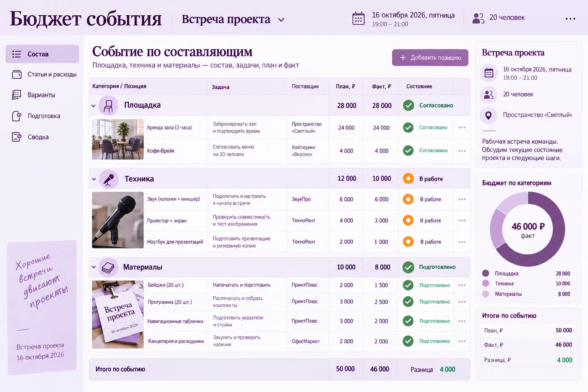Click the Добавить позицию button
This screenshot has height=392, width=588.
[430, 57]
